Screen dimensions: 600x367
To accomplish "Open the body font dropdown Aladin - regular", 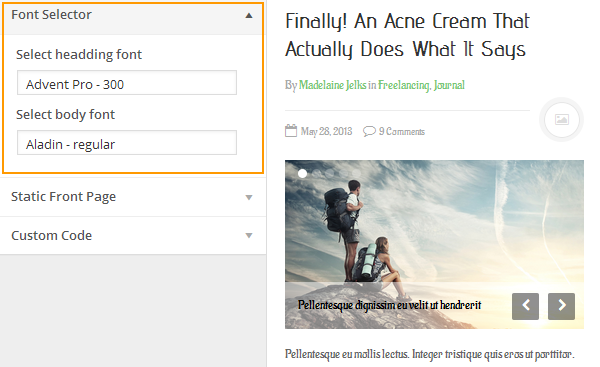I will [x=127, y=143].
